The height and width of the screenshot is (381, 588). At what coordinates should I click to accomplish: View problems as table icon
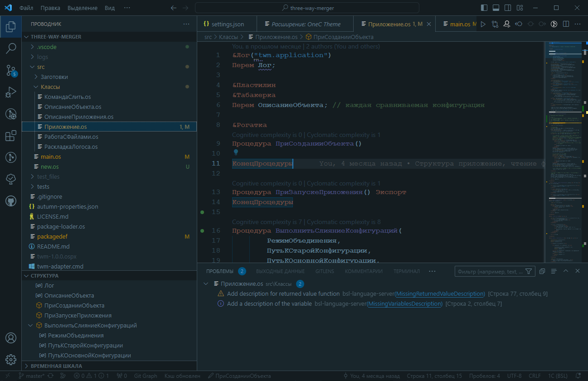pyautogui.click(x=554, y=271)
